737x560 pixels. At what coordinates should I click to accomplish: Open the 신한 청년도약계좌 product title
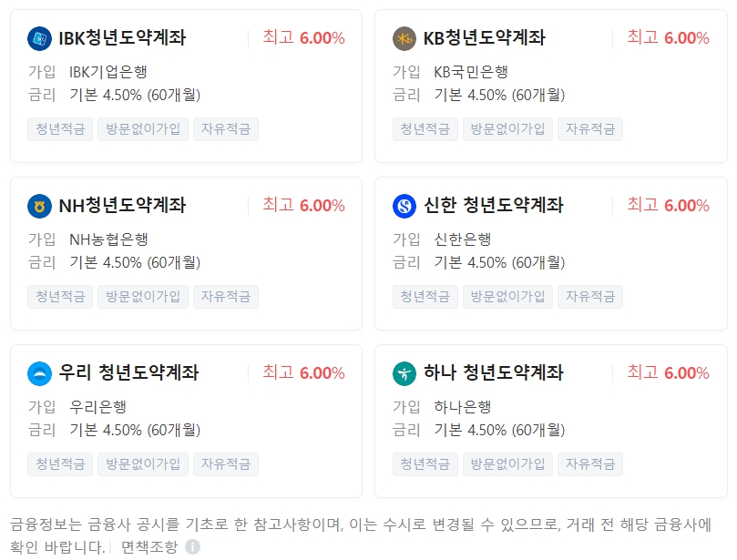tap(496, 205)
